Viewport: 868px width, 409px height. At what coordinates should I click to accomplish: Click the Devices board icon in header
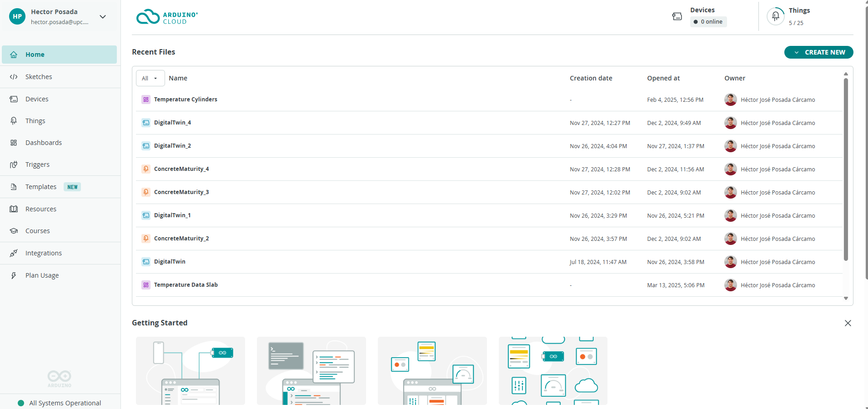coord(677,16)
